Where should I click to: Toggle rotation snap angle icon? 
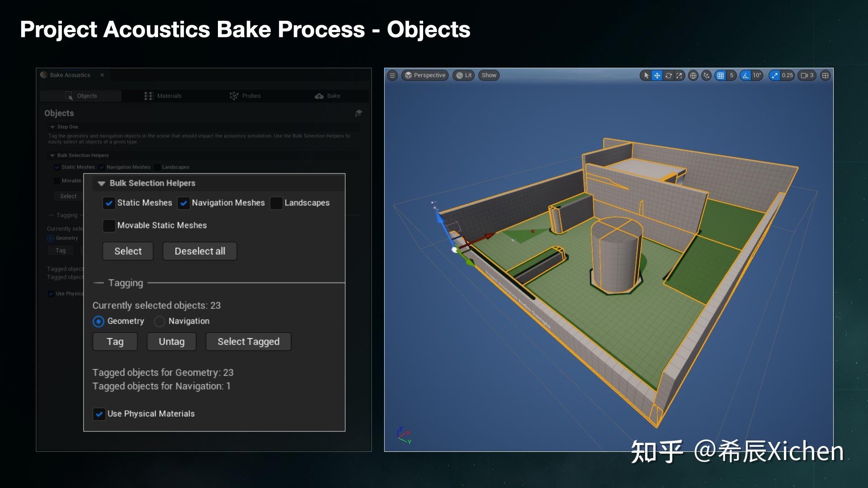746,75
